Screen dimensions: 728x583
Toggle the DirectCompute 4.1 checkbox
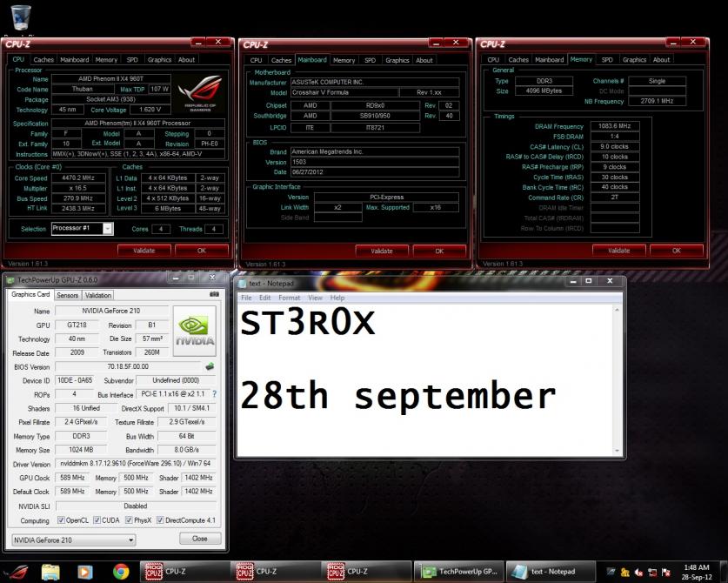pyautogui.click(x=160, y=519)
